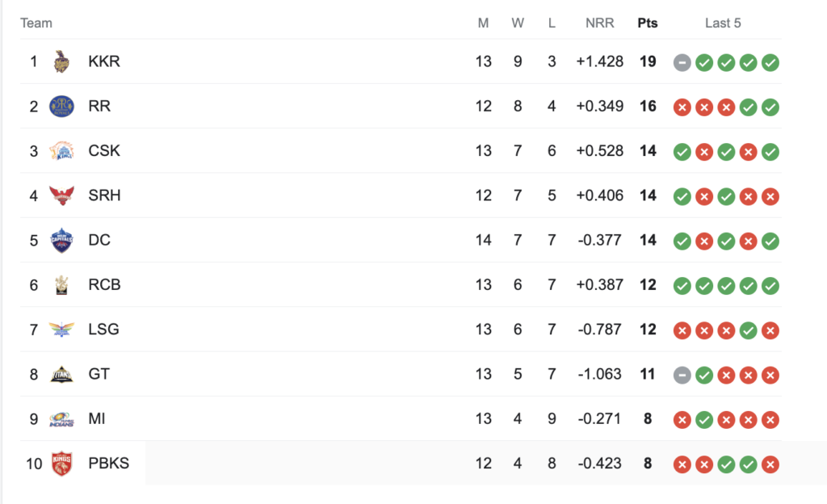Select the NRR column header
The width and height of the screenshot is (827, 504).
(600, 23)
